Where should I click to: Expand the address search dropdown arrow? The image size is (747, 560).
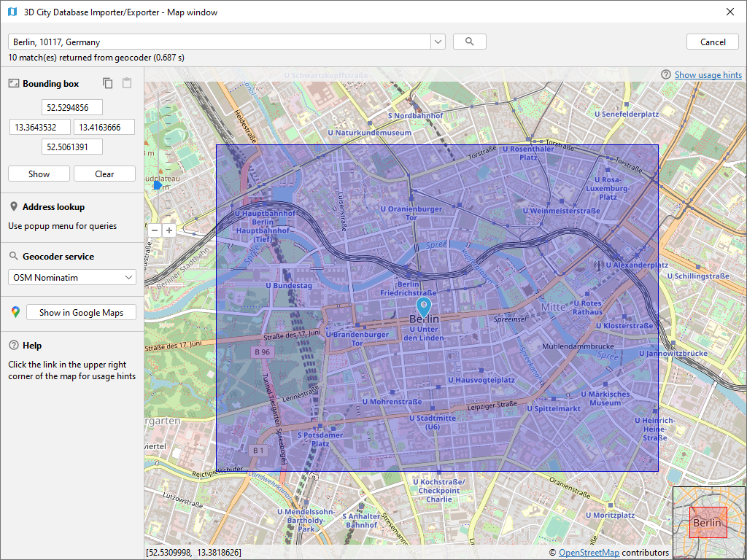[438, 42]
